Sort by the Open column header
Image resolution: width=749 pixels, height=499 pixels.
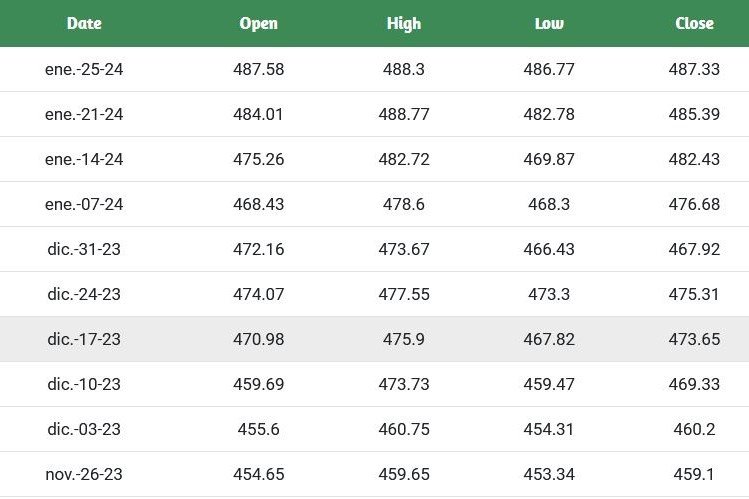tap(259, 23)
